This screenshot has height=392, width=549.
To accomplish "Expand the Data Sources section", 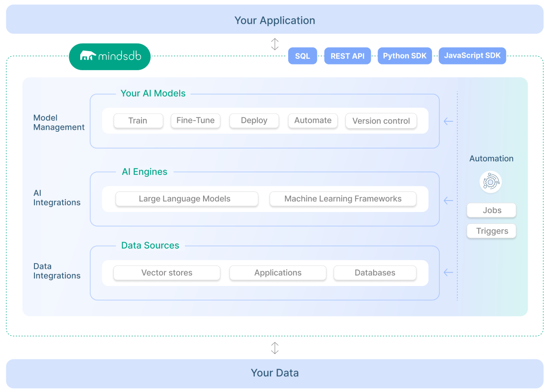I will (151, 245).
